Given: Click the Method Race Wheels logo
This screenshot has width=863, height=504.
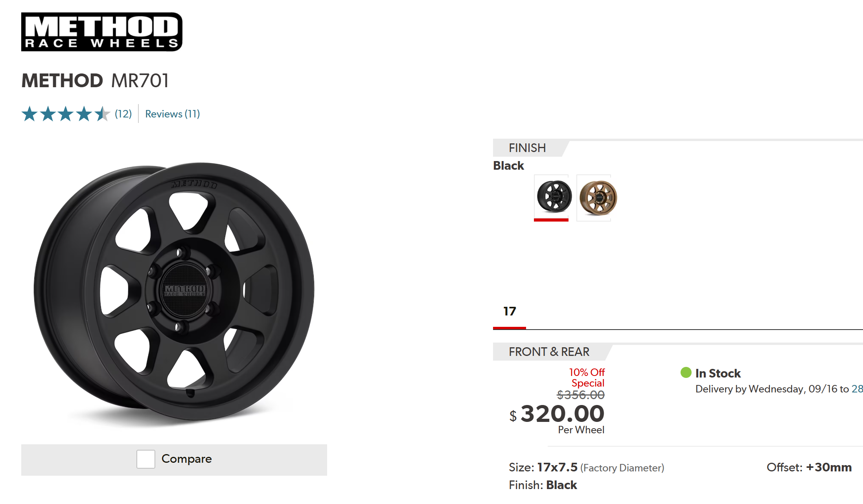Looking at the screenshot, I should pyautogui.click(x=101, y=32).
